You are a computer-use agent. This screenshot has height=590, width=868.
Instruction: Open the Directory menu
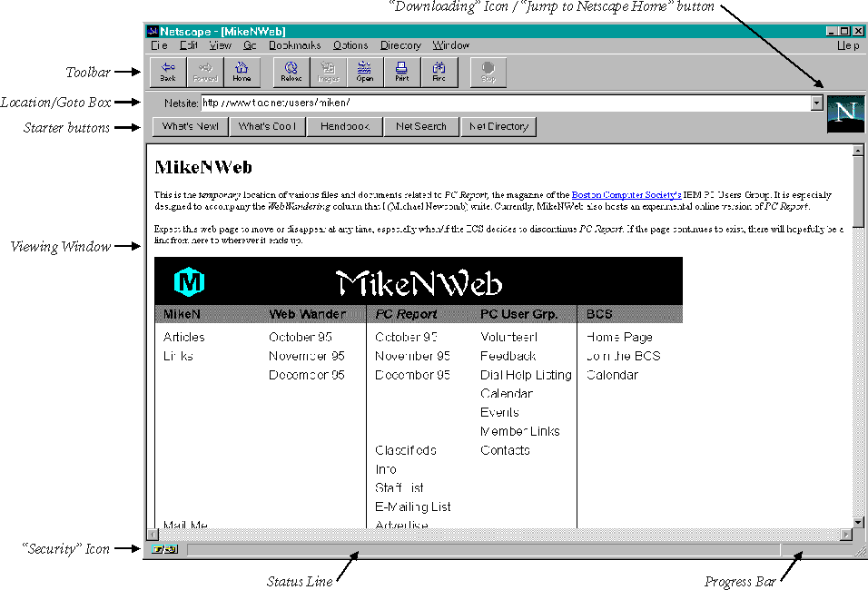pyautogui.click(x=400, y=45)
